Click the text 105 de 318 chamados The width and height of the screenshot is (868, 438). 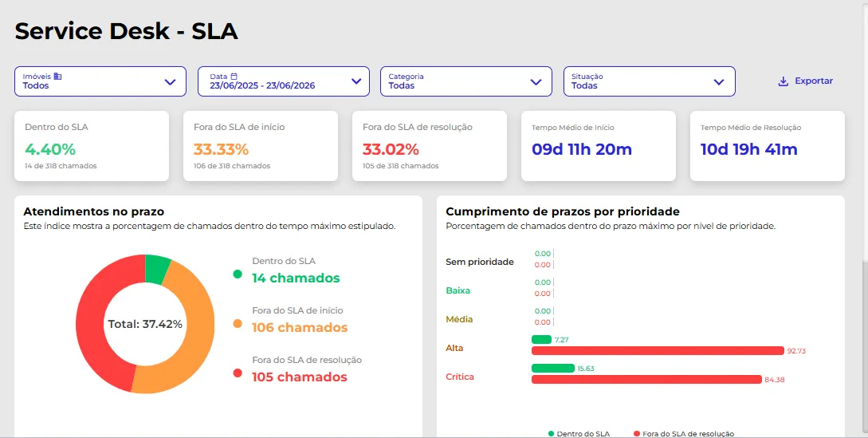(x=401, y=166)
